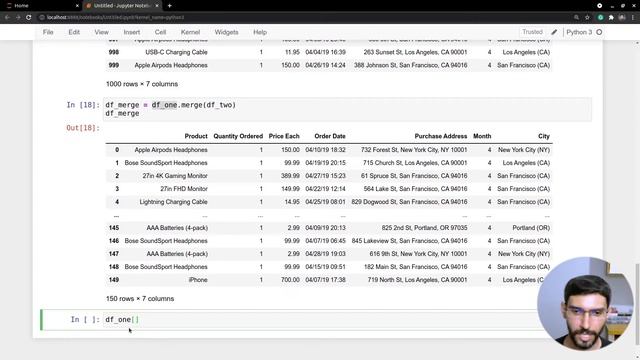Select the Untitled - Jupyter Notebook tab

[x=122, y=6]
